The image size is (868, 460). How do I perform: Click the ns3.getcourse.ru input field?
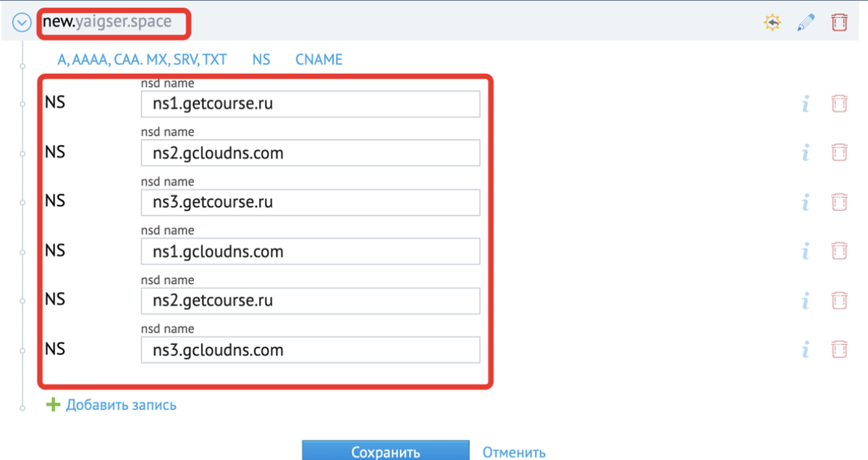(311, 202)
